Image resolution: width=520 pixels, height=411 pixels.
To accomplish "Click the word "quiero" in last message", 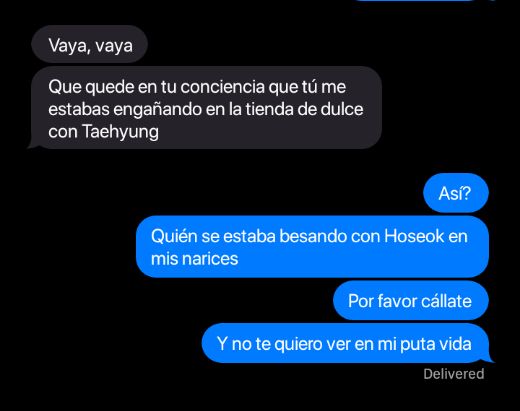I will pos(299,344).
